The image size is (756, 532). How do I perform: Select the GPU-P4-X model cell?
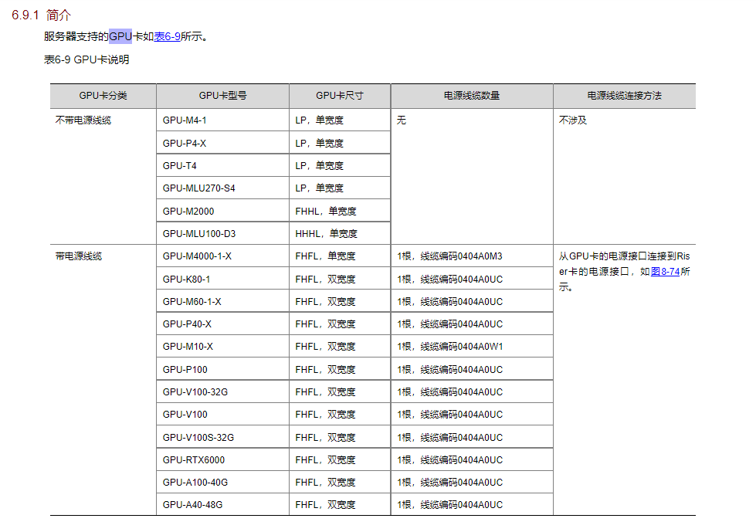(x=222, y=143)
